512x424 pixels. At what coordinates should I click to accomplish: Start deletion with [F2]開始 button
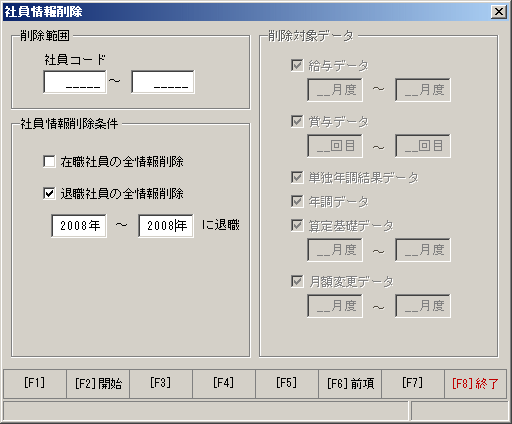point(98,383)
